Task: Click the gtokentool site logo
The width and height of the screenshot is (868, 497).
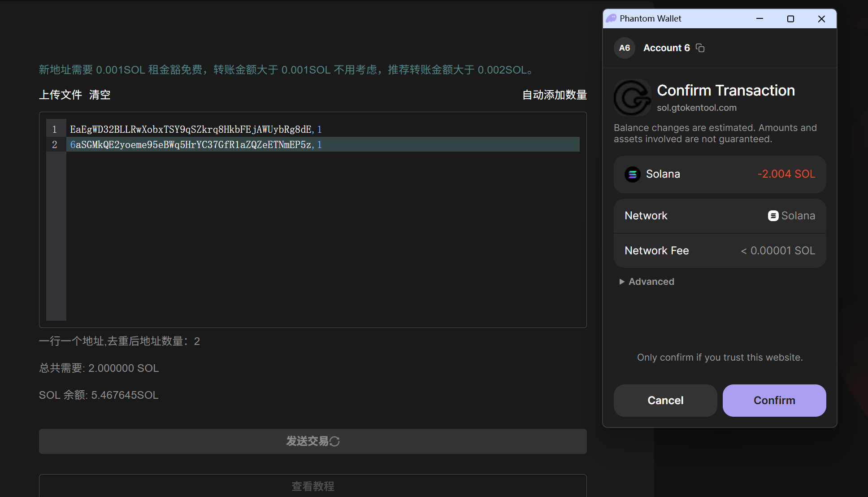Action: [632, 98]
